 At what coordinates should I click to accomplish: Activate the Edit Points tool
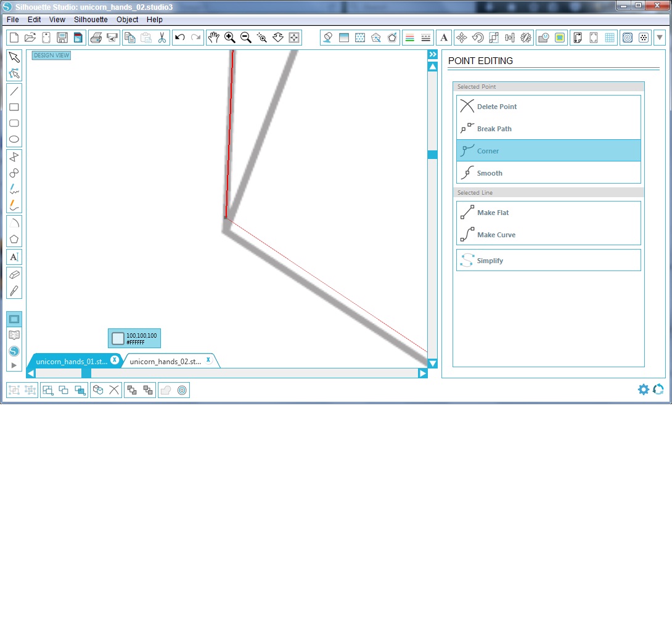pyautogui.click(x=14, y=74)
